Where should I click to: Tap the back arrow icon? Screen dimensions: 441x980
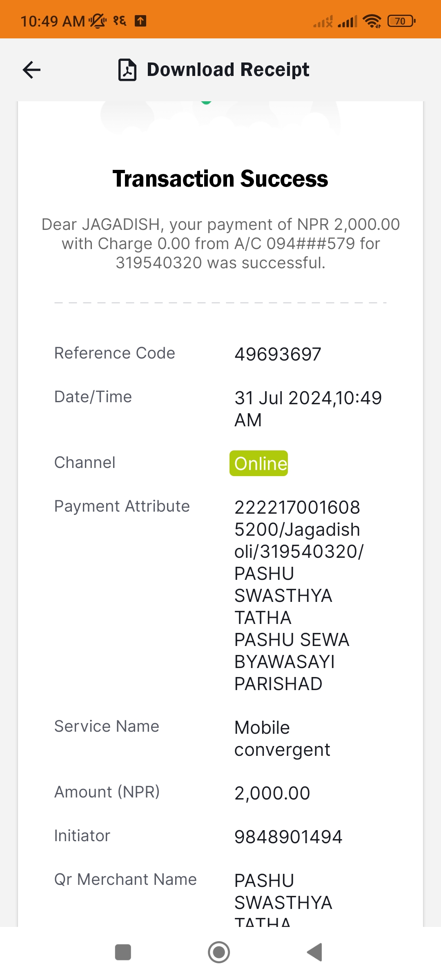(x=31, y=70)
